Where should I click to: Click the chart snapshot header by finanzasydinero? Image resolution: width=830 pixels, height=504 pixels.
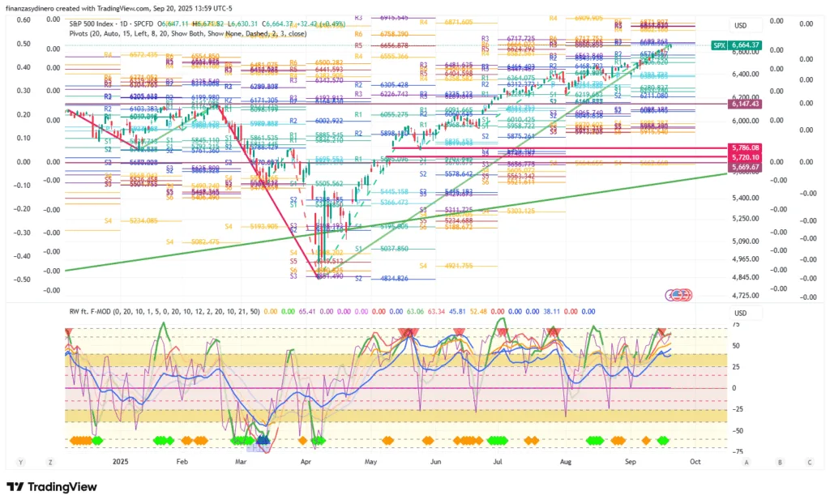tap(118, 8)
